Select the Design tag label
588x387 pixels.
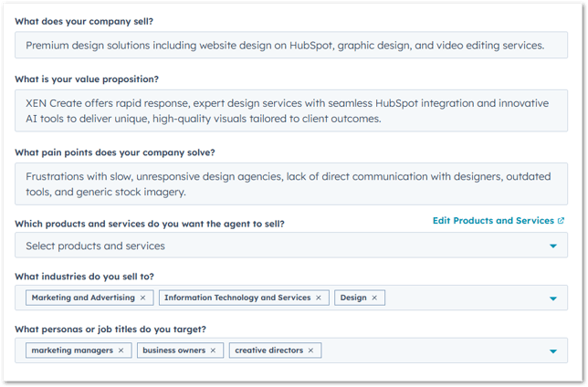click(x=353, y=298)
